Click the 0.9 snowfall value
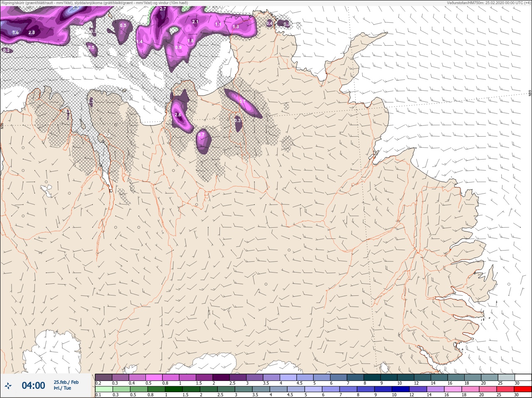 (178, 48)
